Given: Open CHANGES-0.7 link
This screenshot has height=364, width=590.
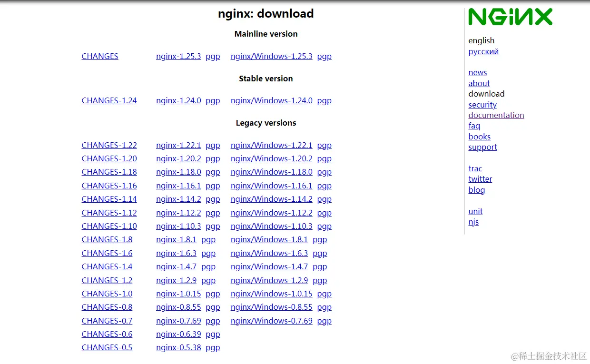Looking at the screenshot, I should [107, 321].
